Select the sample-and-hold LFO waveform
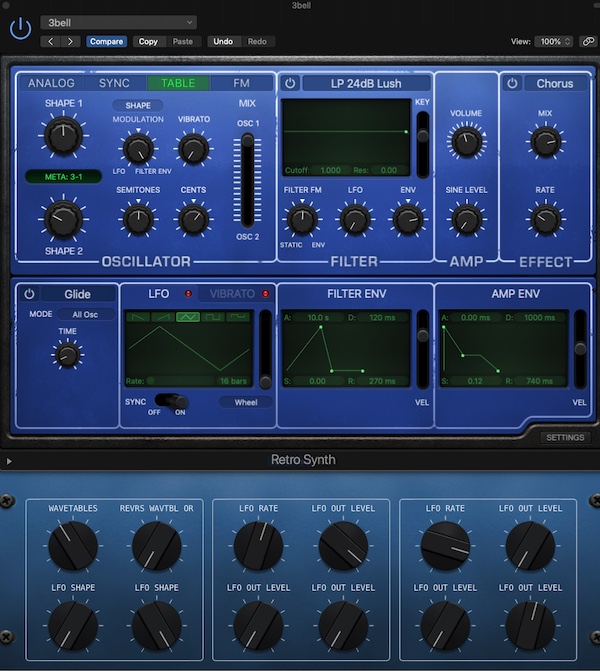 point(238,317)
